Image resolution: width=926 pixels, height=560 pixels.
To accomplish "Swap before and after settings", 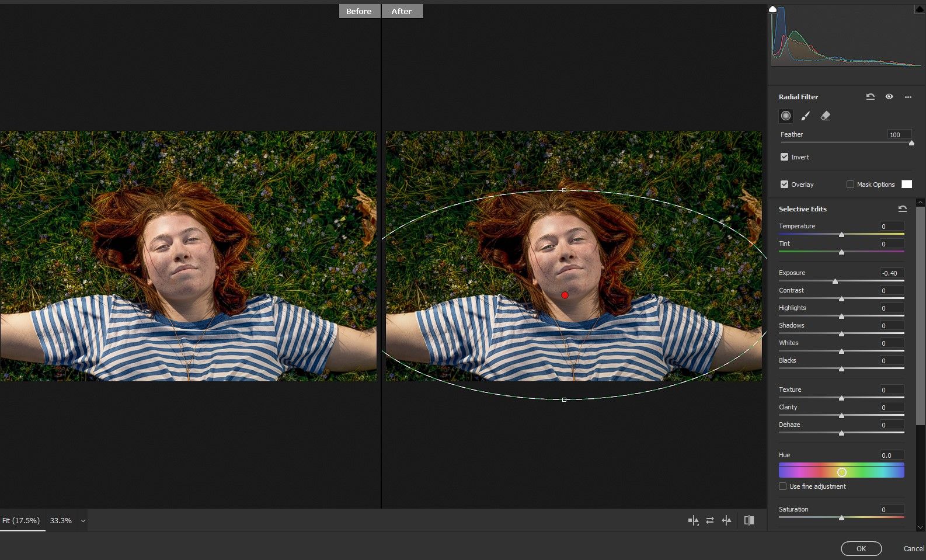I will tap(710, 520).
